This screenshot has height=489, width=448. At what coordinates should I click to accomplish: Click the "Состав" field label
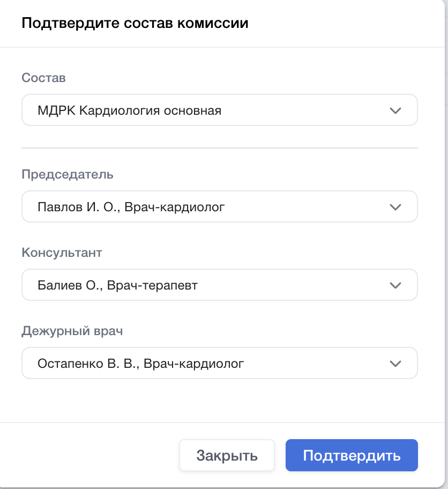[43, 78]
